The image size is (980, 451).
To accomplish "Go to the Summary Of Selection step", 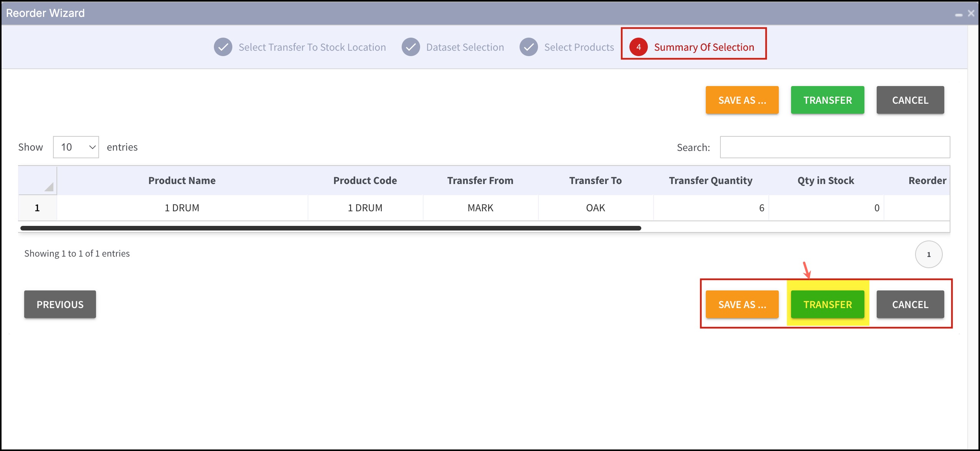I will click(x=704, y=47).
